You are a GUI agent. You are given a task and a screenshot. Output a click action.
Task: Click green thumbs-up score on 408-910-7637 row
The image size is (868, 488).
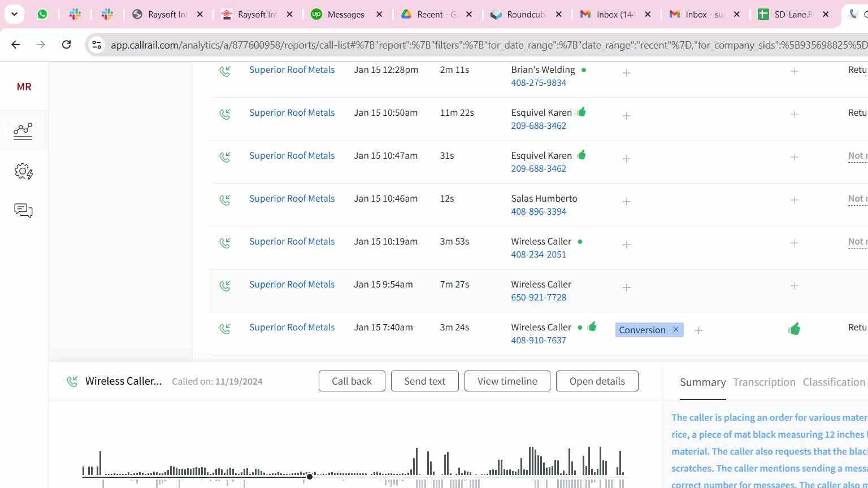794,329
